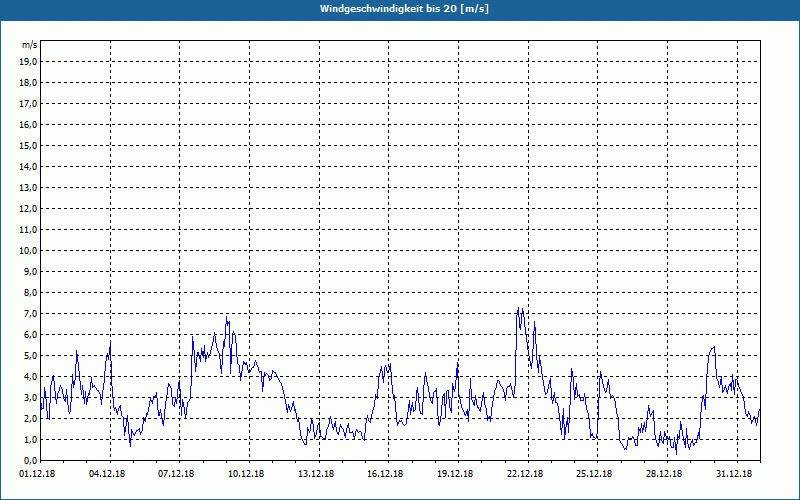Click the 13.12.18 date label
Image resolution: width=800 pixels, height=500 pixels.
pyautogui.click(x=316, y=473)
